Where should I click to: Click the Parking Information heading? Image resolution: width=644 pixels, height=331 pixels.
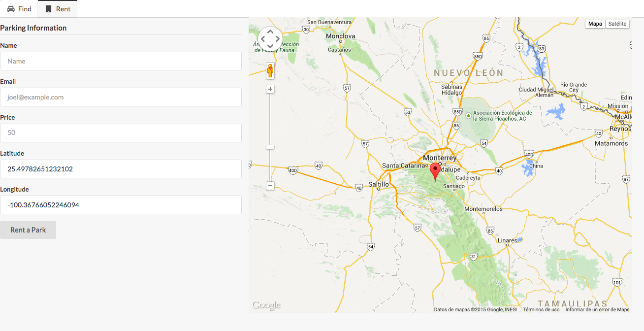(33, 28)
